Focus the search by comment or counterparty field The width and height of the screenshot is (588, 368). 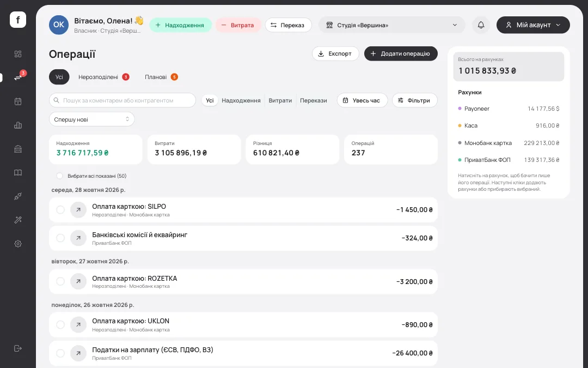pos(122,100)
